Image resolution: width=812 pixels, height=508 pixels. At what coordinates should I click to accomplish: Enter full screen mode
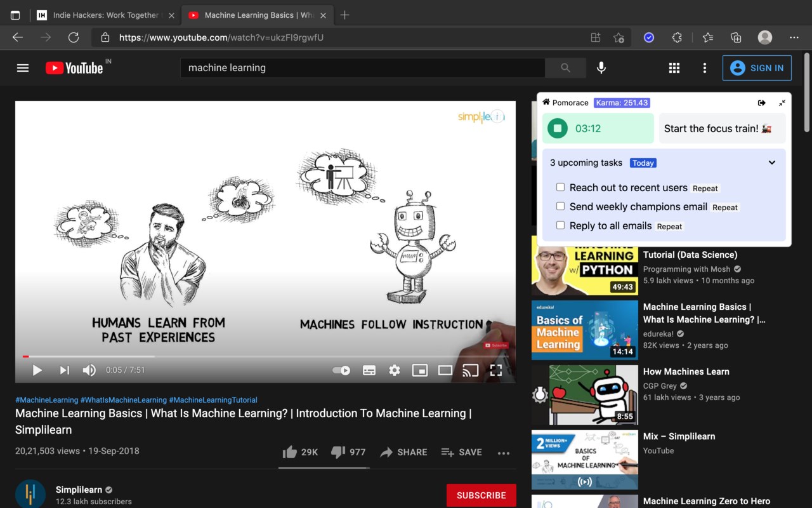tap(496, 370)
